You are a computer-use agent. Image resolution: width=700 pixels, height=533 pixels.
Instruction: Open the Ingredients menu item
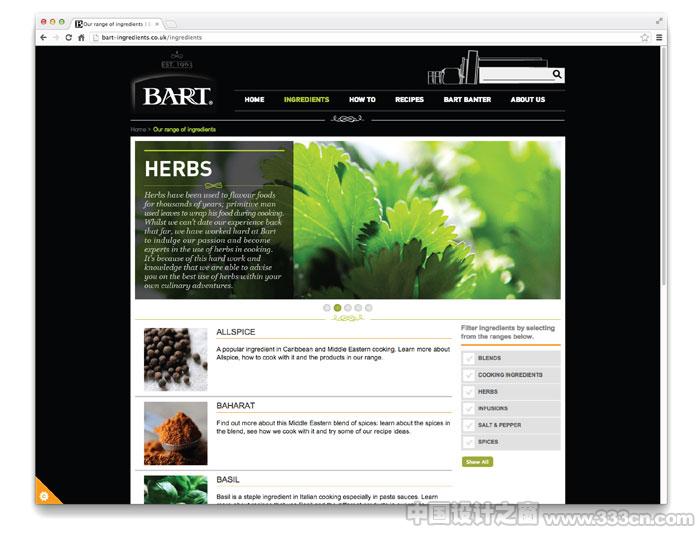(x=306, y=100)
